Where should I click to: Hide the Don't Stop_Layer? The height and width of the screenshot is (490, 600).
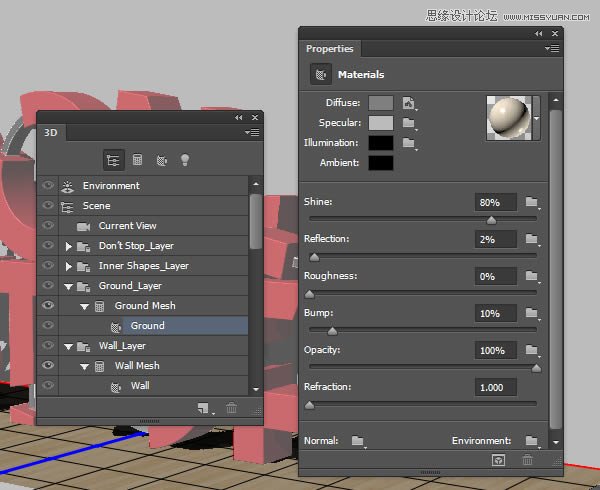click(48, 245)
